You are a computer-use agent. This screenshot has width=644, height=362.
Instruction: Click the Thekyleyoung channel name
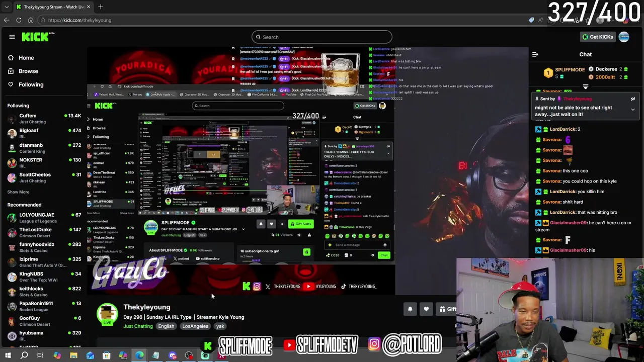click(147, 307)
